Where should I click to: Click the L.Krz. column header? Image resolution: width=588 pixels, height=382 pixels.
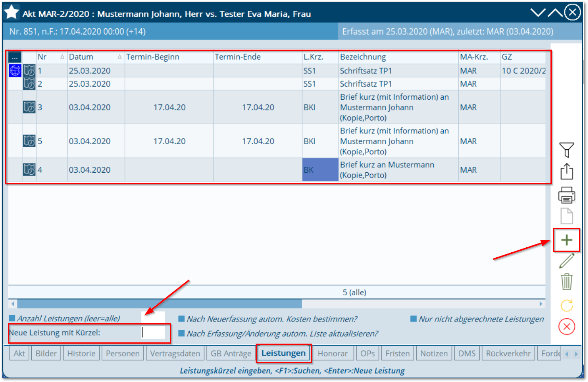(x=320, y=57)
